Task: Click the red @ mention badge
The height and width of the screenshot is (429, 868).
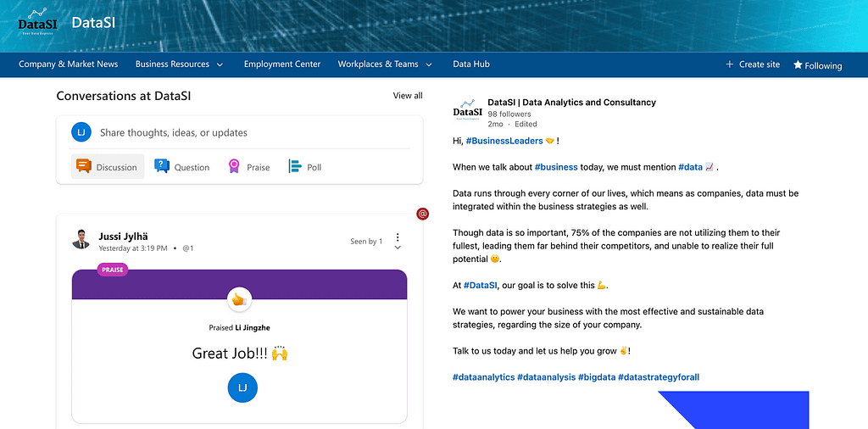Action: pyautogui.click(x=422, y=214)
